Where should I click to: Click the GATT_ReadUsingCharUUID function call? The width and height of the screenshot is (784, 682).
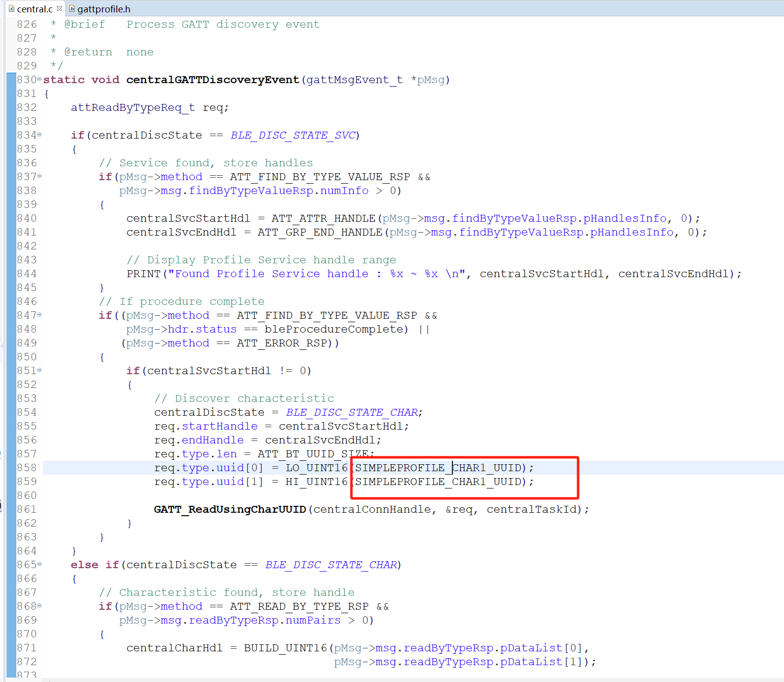230,509
